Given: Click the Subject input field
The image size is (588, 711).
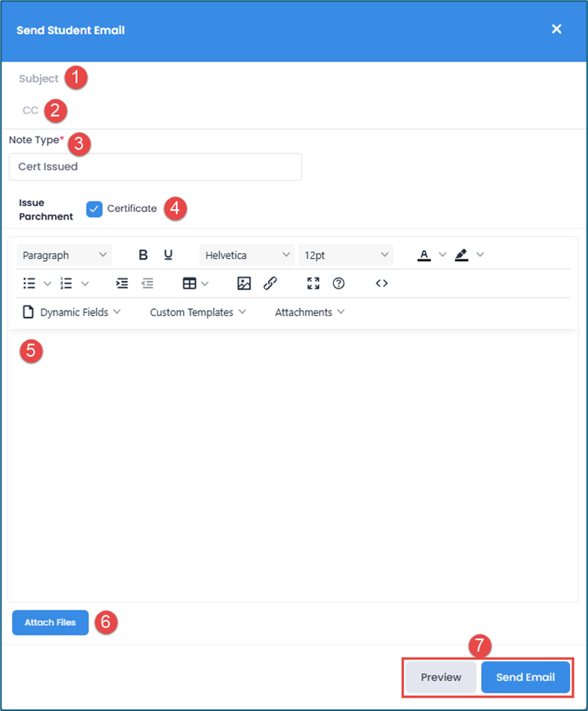Looking at the screenshot, I should coord(294,79).
